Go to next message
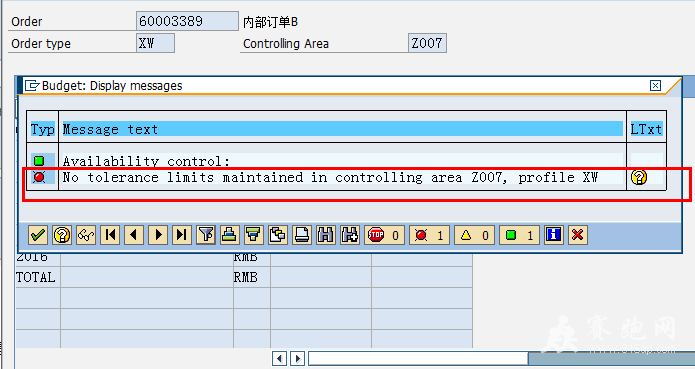This screenshot has width=695, height=369. tap(158, 235)
